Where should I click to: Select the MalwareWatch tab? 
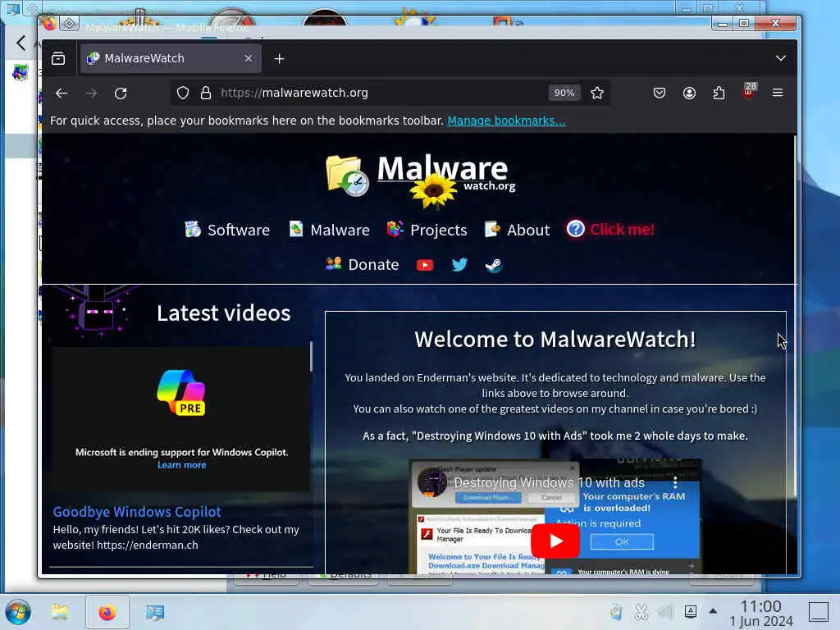(171, 58)
